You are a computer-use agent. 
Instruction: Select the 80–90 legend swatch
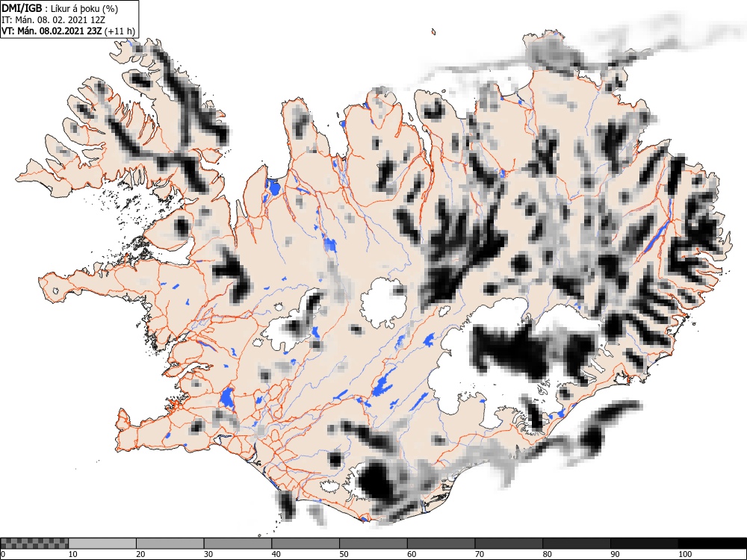pyautogui.click(x=577, y=544)
